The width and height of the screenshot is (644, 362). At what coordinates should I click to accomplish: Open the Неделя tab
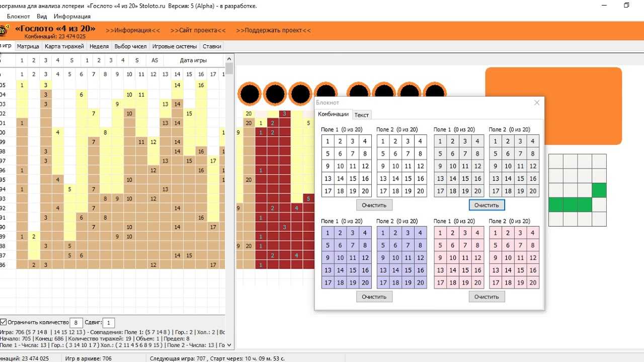tap(99, 46)
